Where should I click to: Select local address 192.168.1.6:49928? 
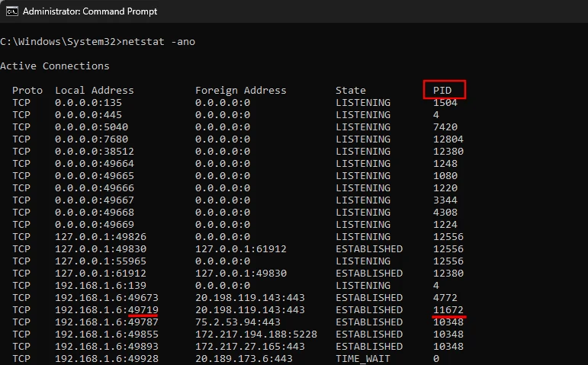[x=107, y=359]
